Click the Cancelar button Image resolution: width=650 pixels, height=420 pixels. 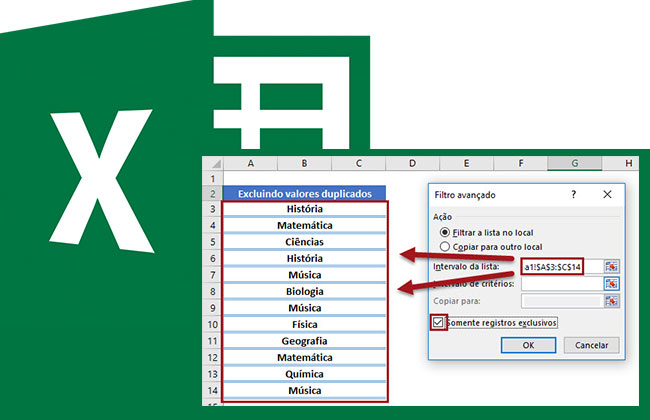[592, 345]
